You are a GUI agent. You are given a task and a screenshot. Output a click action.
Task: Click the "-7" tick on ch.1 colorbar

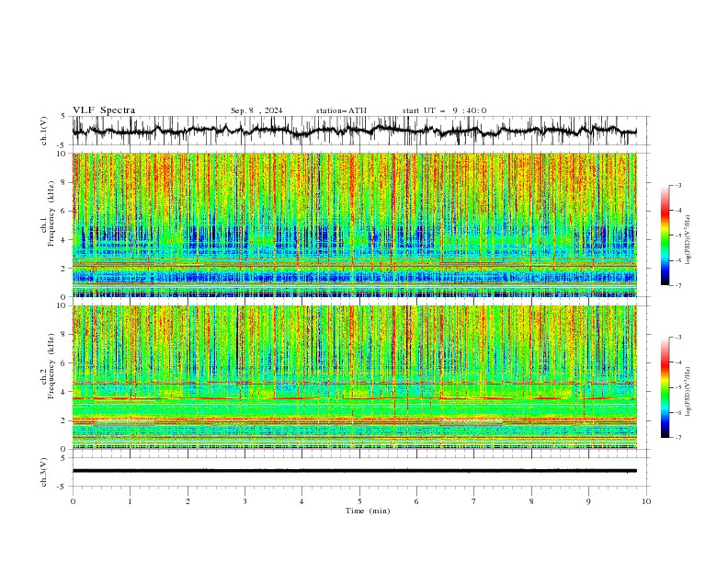point(677,285)
